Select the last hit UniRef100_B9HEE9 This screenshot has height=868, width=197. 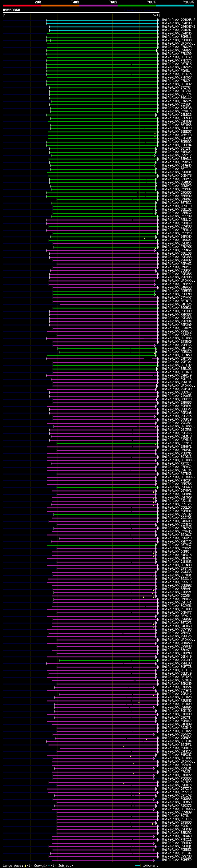[177, 860]
